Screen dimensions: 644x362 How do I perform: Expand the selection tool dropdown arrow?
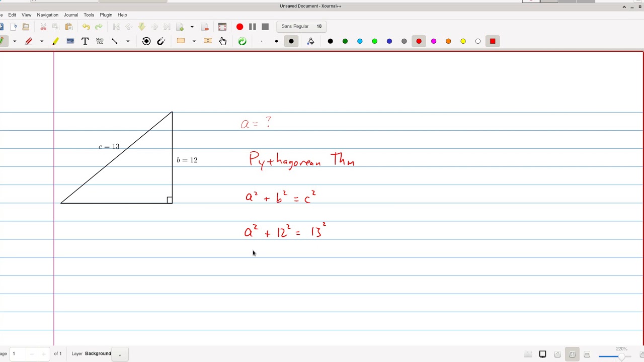[x=194, y=41]
